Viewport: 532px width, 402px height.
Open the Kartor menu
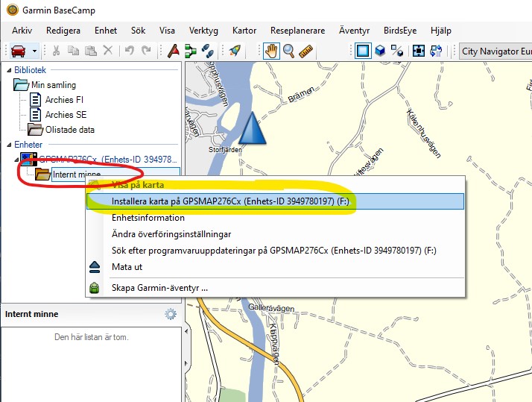[x=244, y=31]
